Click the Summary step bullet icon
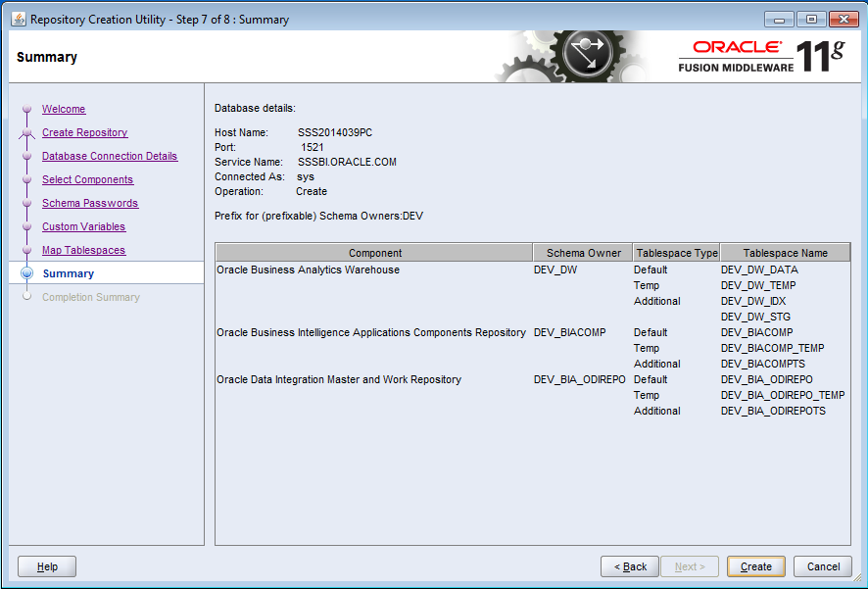Viewport: 868px width, 589px height. click(26, 272)
